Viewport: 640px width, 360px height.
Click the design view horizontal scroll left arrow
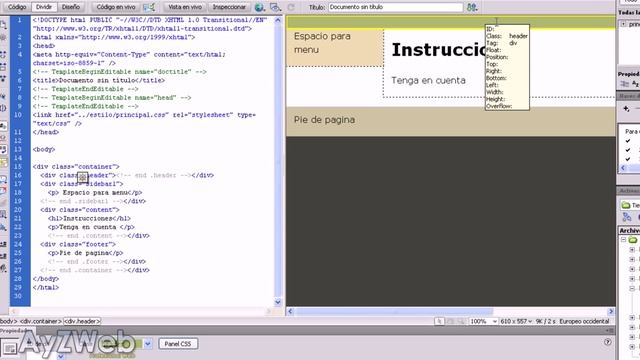(290, 311)
